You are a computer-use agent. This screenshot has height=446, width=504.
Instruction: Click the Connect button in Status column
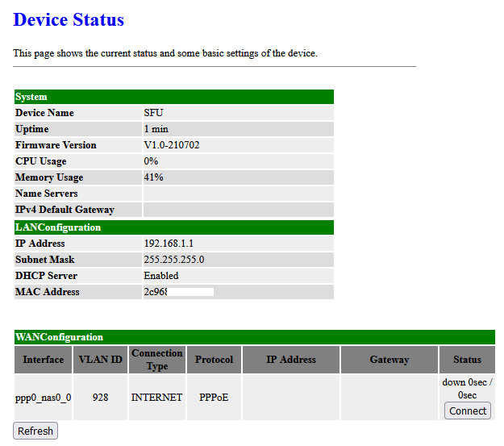[x=468, y=411]
